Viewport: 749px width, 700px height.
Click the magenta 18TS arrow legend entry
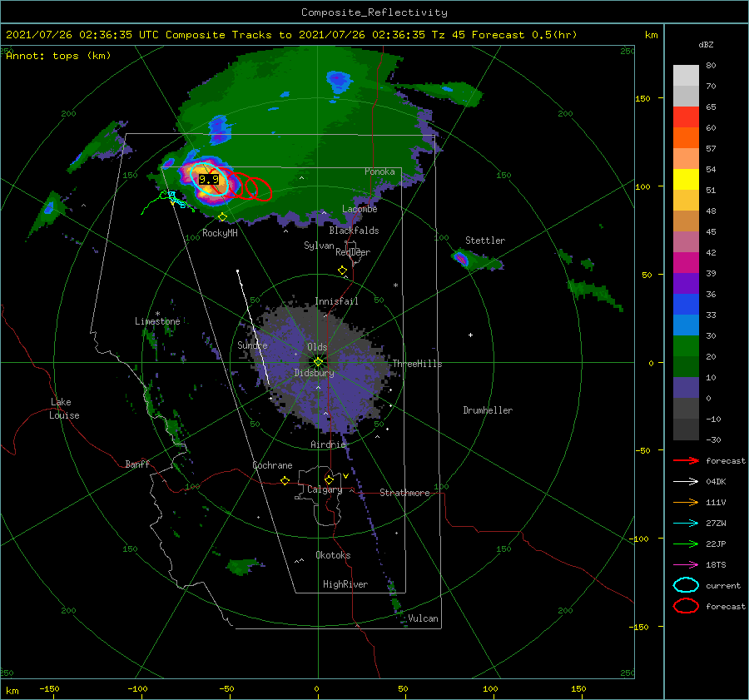(686, 565)
